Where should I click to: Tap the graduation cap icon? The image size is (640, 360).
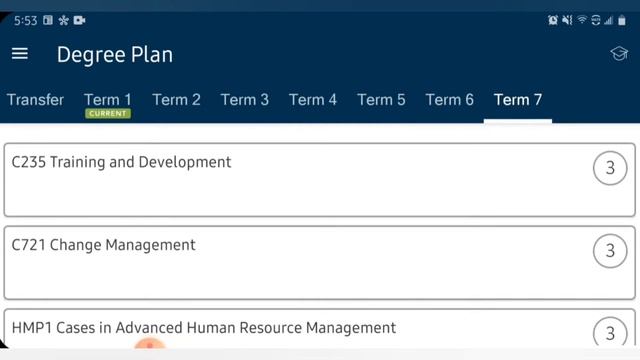tap(619, 53)
